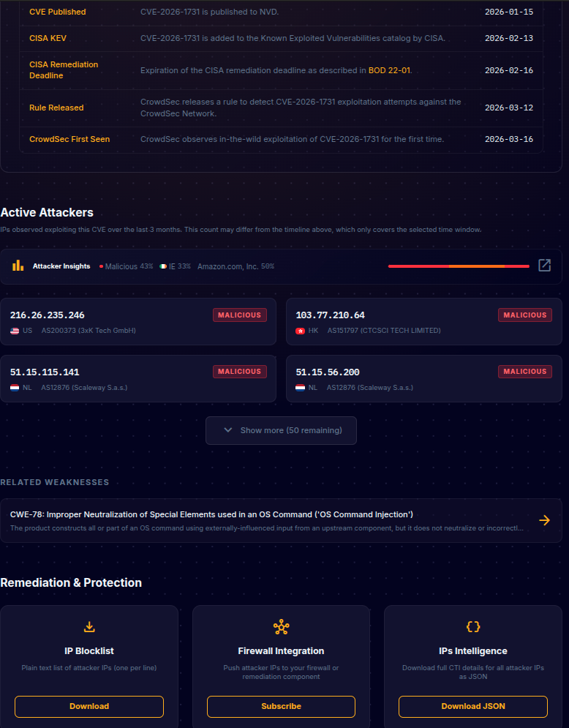This screenshot has height=728, width=569.
Task: Download the plain text IP Blocklist
Action: (x=88, y=706)
